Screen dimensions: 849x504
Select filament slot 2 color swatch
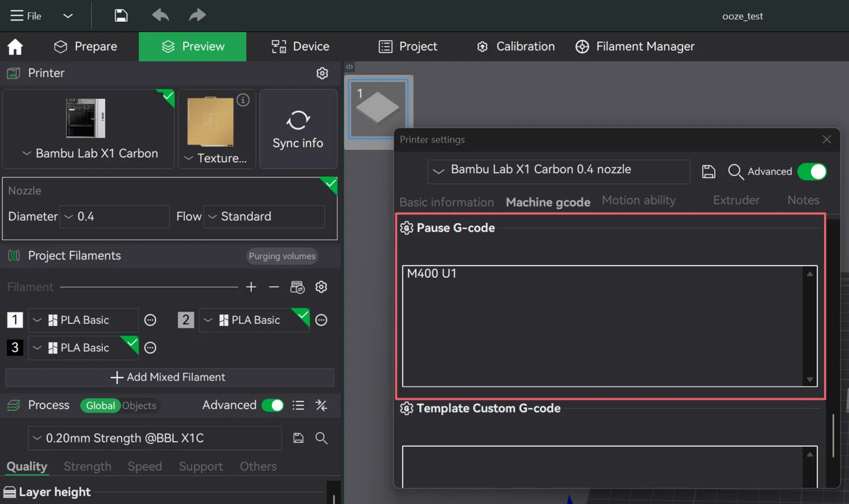(186, 320)
